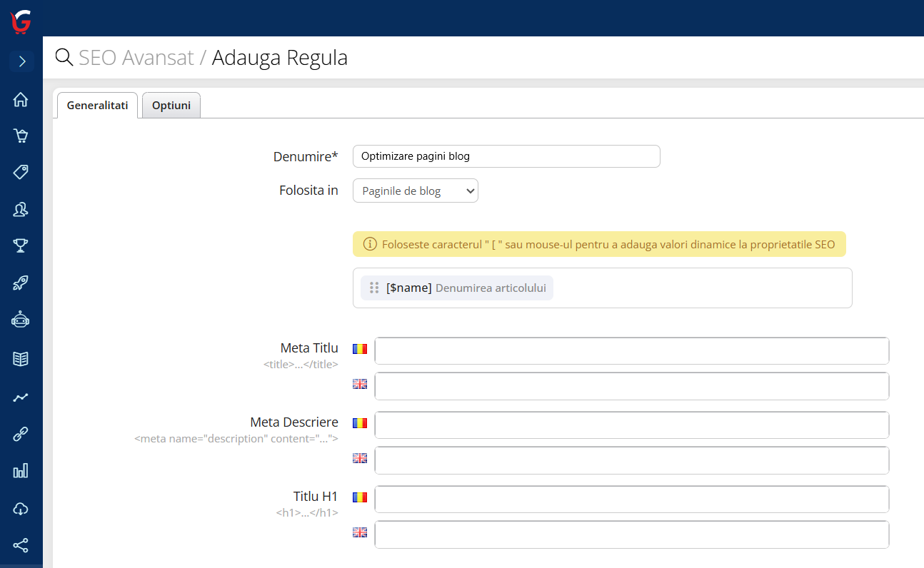Viewport: 924px width, 568px height.
Task: Click the "Adauga Regula" page title
Action: 280,57
